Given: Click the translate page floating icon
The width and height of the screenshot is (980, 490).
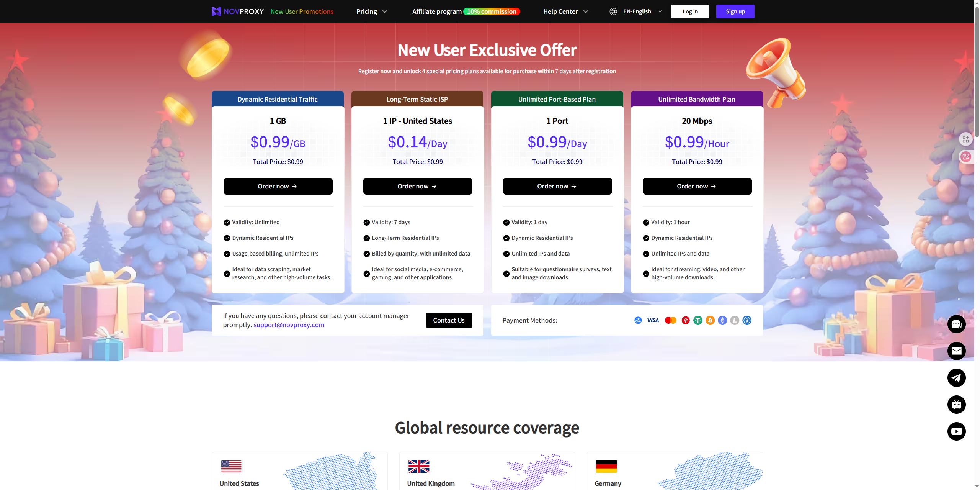Looking at the screenshot, I should 965,157.
